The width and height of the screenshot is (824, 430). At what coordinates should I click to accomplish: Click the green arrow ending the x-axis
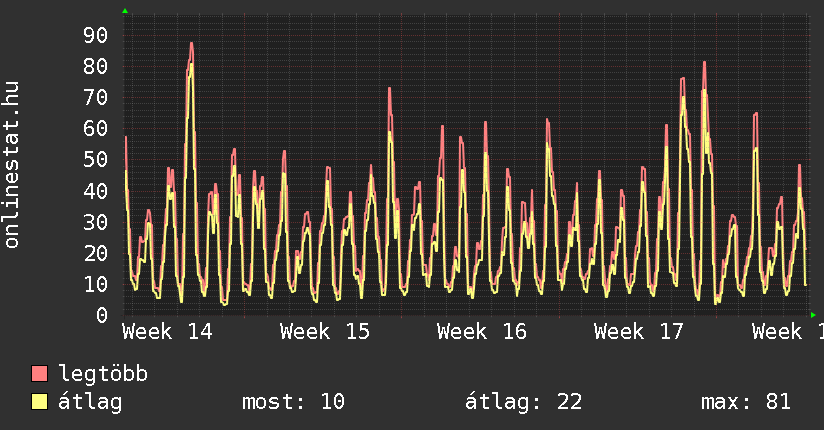[x=813, y=315]
